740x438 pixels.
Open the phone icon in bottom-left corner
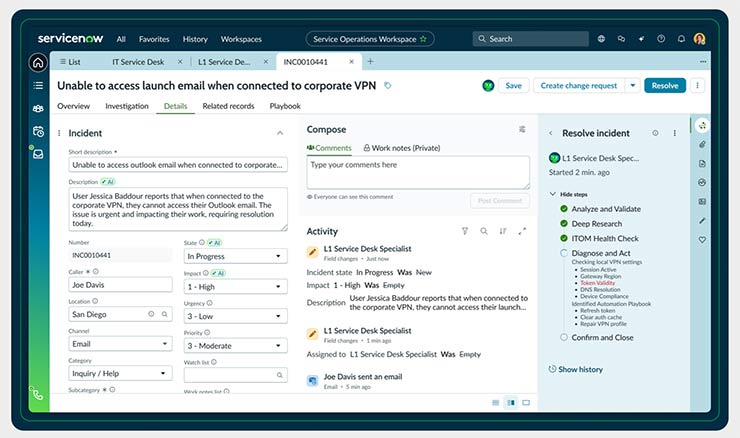click(x=37, y=394)
